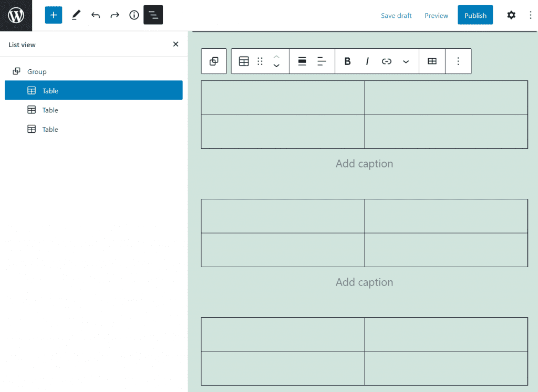Open the editor Options three-dot menu
This screenshot has height=392, width=538.
[531, 15]
